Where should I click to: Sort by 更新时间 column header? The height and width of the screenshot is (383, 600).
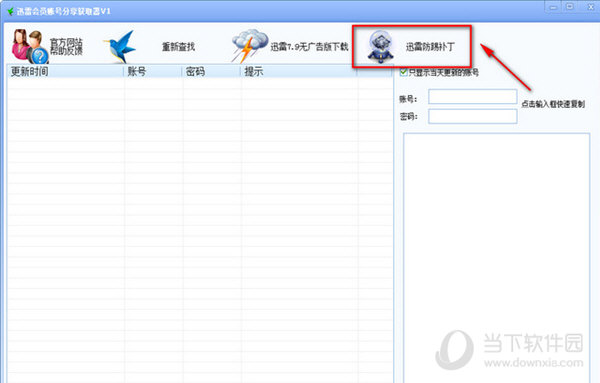[65, 71]
